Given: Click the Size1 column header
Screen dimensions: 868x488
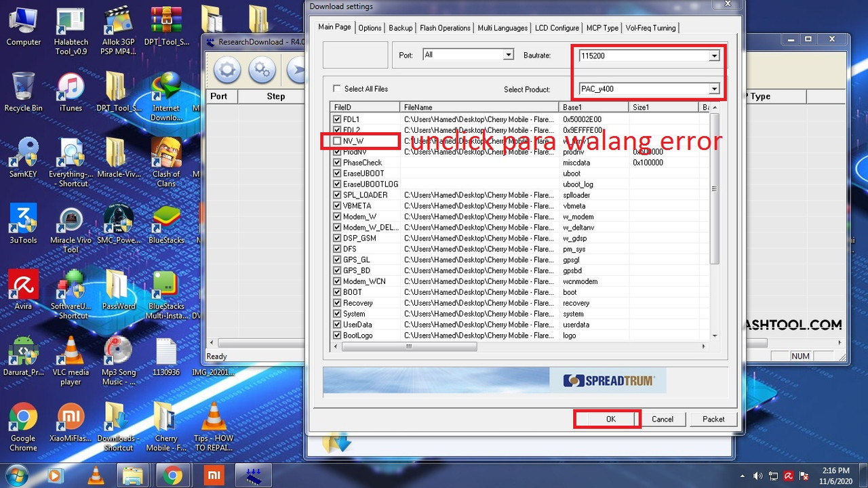Looking at the screenshot, I should pyautogui.click(x=665, y=107).
